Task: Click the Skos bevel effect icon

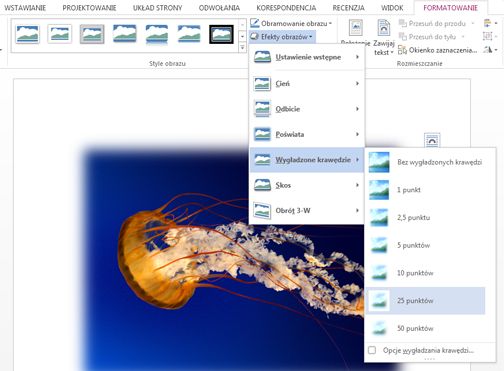Action: [x=262, y=185]
